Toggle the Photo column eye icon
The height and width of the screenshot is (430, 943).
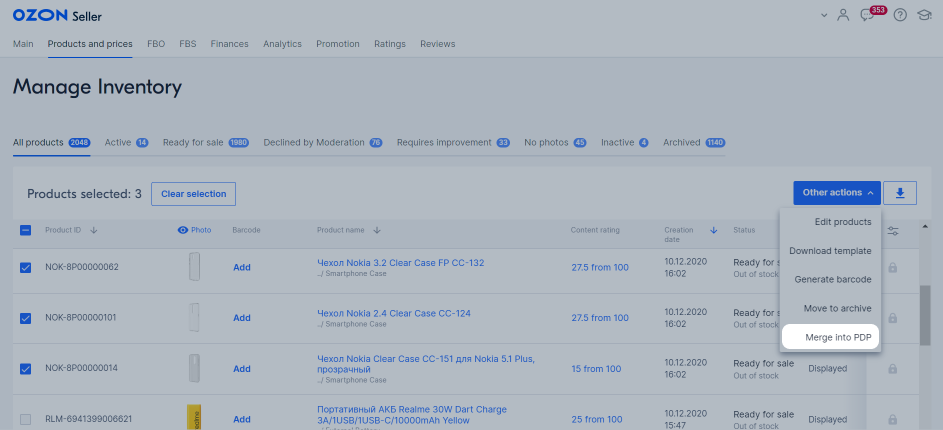click(183, 230)
